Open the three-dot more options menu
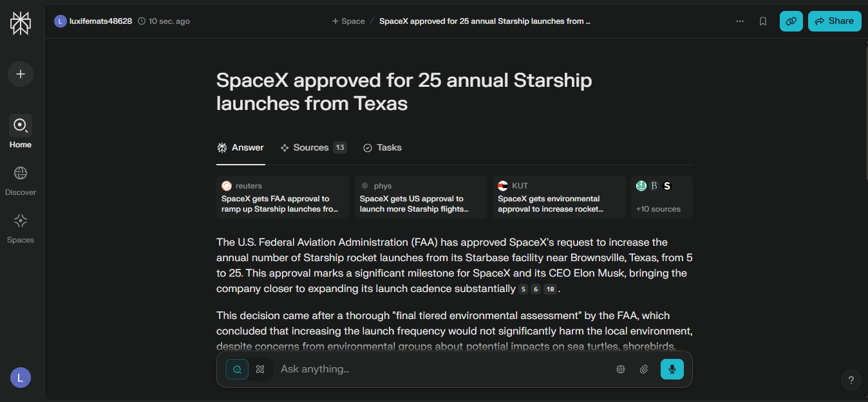This screenshot has width=868, height=402. [740, 21]
